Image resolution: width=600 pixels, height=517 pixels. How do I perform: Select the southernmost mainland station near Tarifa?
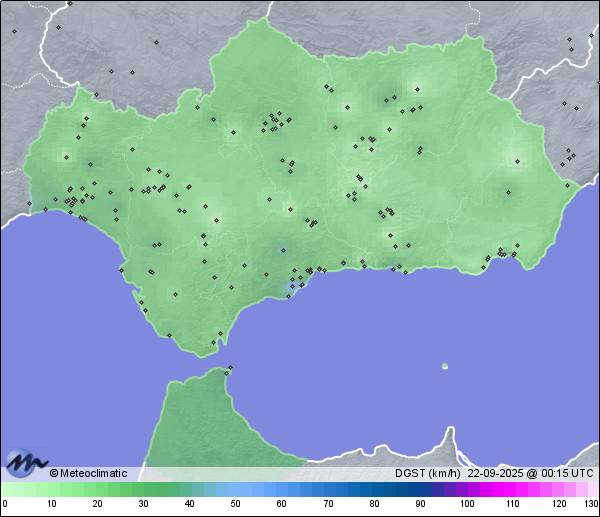click(211, 343)
